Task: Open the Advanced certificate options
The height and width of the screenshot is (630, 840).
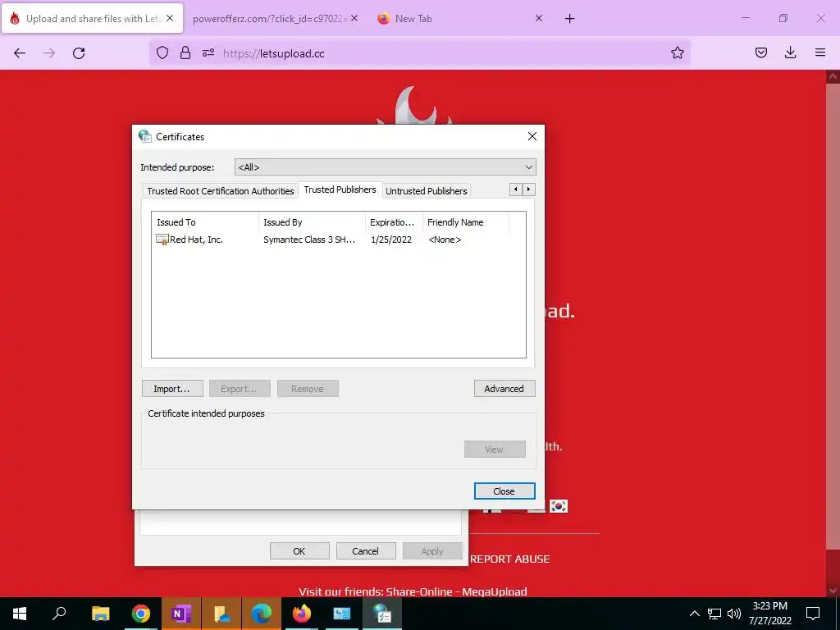Action: (504, 389)
